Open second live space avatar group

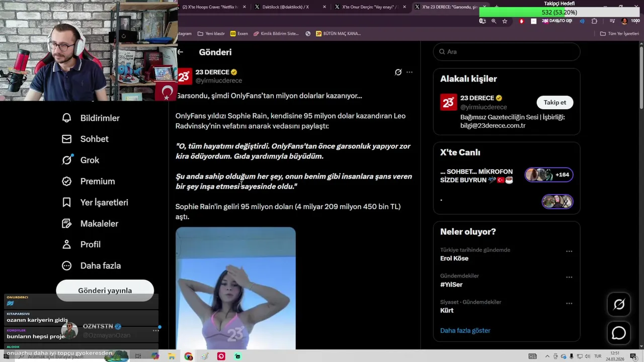coord(557,202)
